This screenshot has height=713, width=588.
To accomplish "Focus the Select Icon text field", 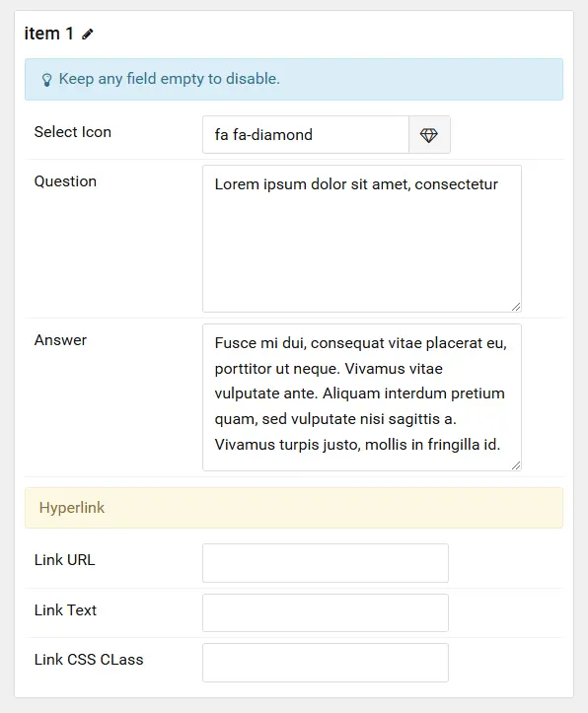I will point(306,134).
